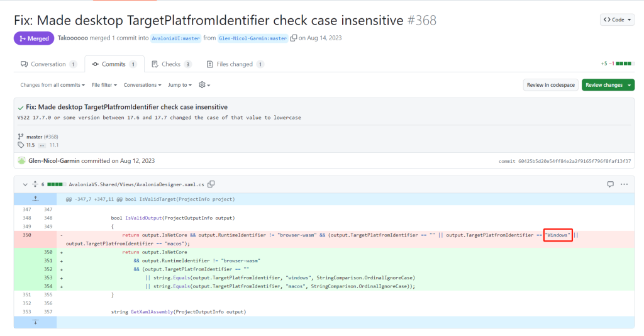Open the Jump to dropdown

[x=180, y=85]
